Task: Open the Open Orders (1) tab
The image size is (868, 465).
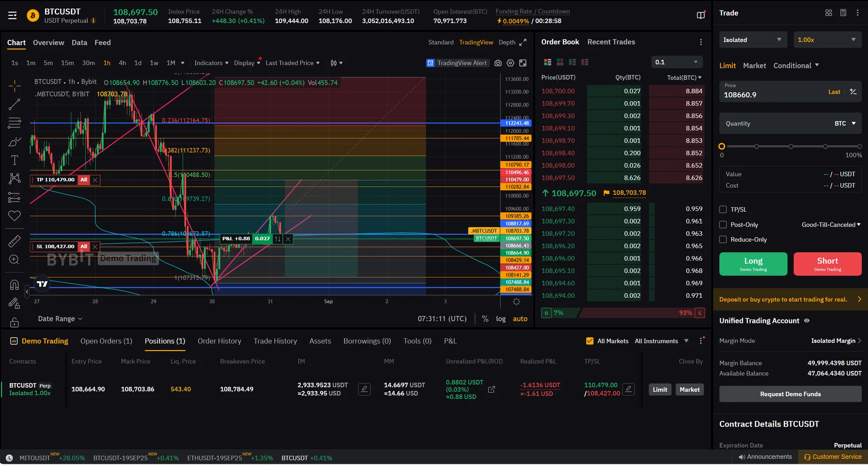Action: pyautogui.click(x=106, y=341)
